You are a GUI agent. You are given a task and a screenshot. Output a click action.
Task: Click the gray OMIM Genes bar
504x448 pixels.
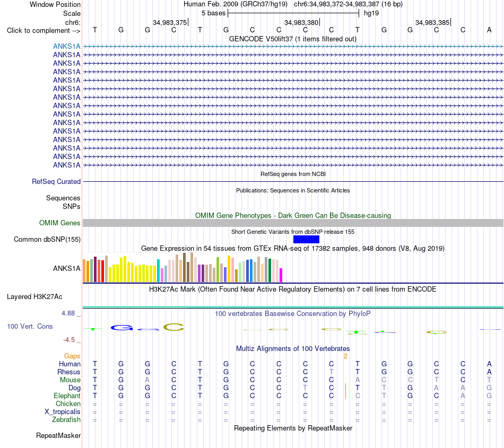[x=293, y=223]
